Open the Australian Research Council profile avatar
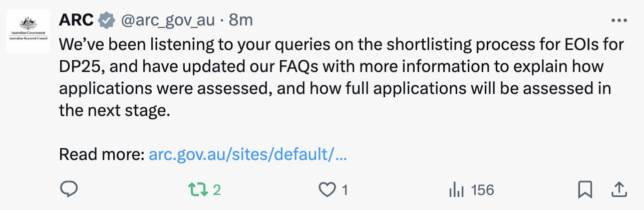 click(28, 30)
